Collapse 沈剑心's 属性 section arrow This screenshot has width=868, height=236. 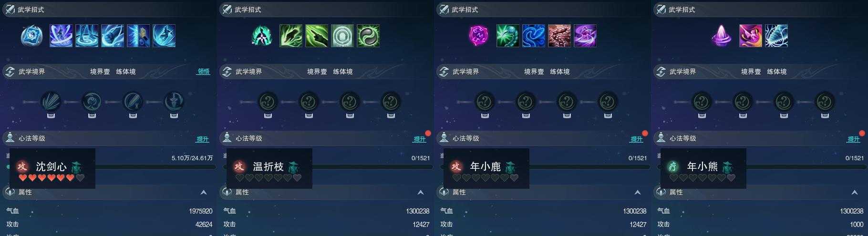(204, 192)
